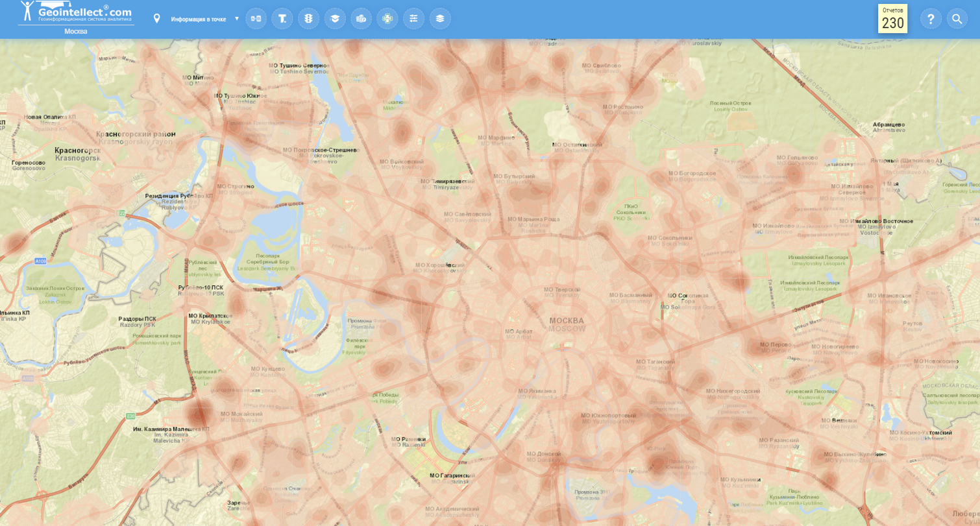Click the location pin marker icon
Image resolution: width=980 pixels, height=526 pixels.
(x=156, y=18)
